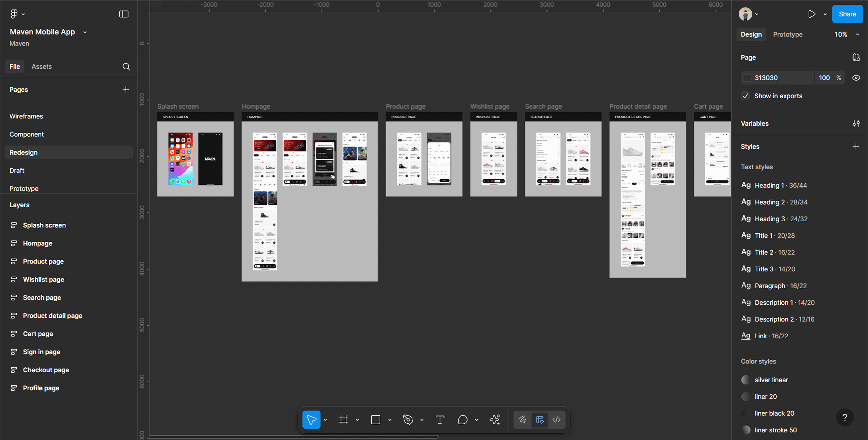Toggle the sidebar panel layout icon
868x440 pixels.
pyautogui.click(x=124, y=14)
